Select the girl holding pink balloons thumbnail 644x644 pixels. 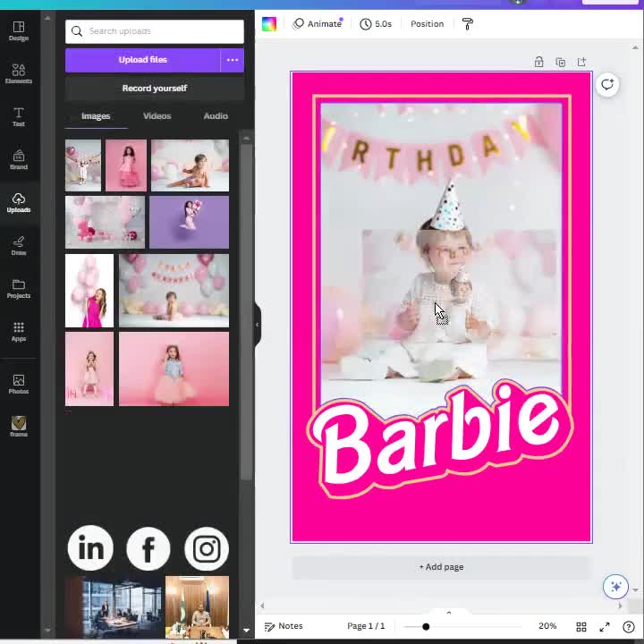[x=89, y=291]
